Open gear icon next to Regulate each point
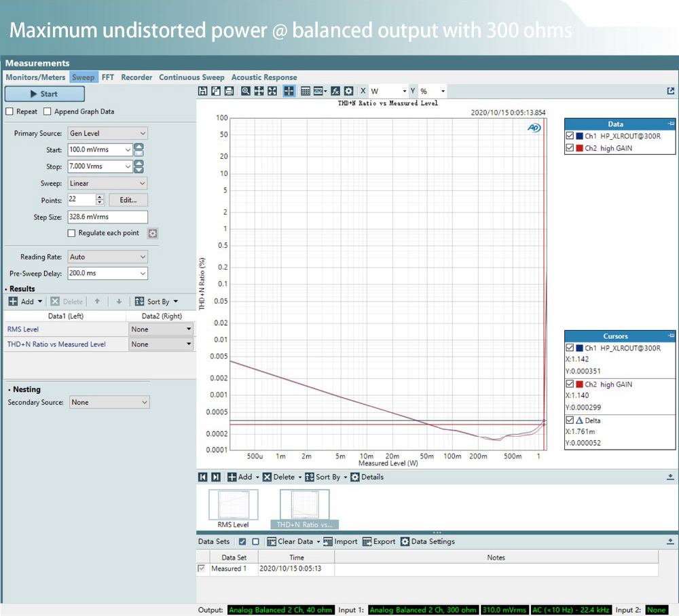 pos(153,233)
